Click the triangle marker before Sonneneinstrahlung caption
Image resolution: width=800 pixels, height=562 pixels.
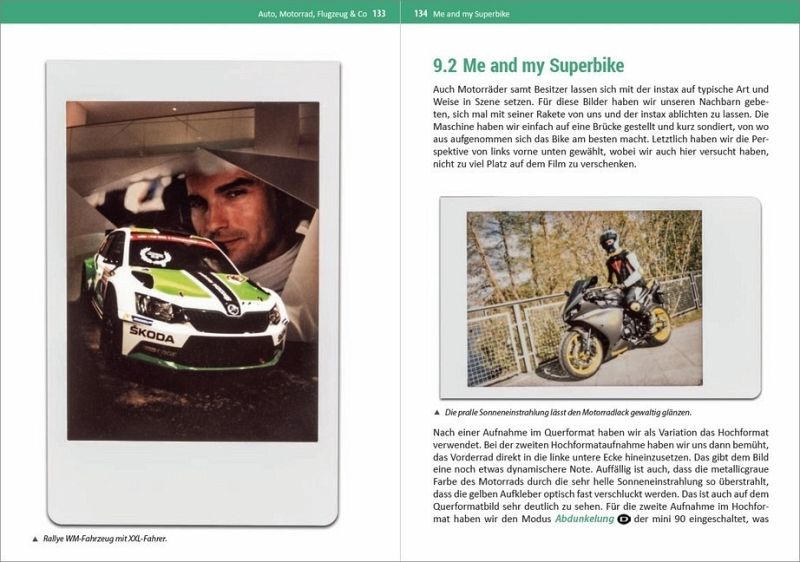coord(437,413)
